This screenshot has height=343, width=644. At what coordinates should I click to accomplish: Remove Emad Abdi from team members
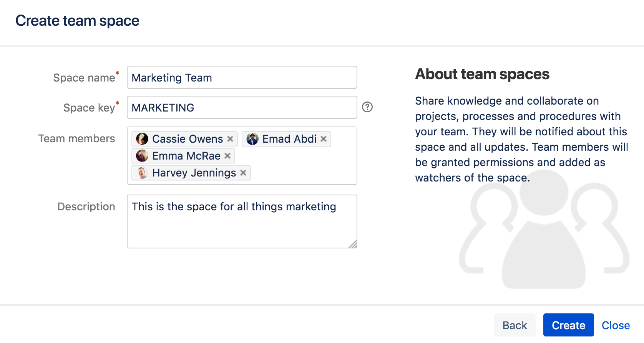324,139
